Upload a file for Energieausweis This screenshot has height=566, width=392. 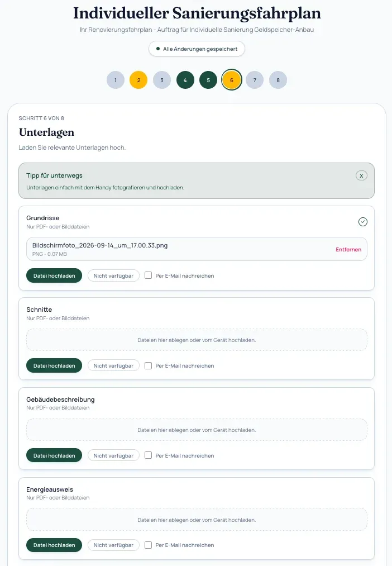54,545
